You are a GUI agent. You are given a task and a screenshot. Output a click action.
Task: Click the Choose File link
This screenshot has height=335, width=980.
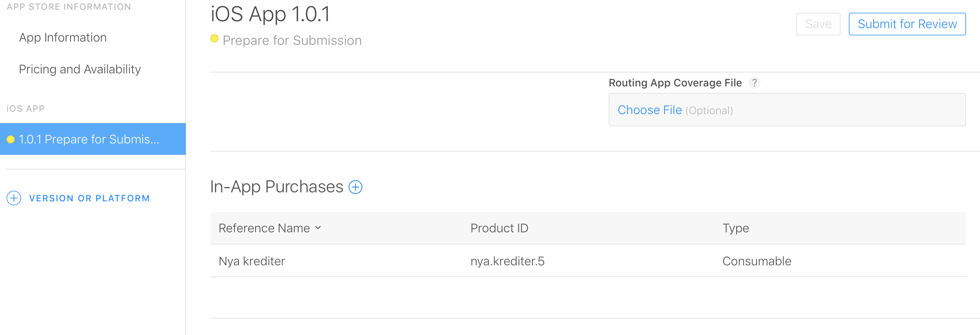tap(650, 110)
